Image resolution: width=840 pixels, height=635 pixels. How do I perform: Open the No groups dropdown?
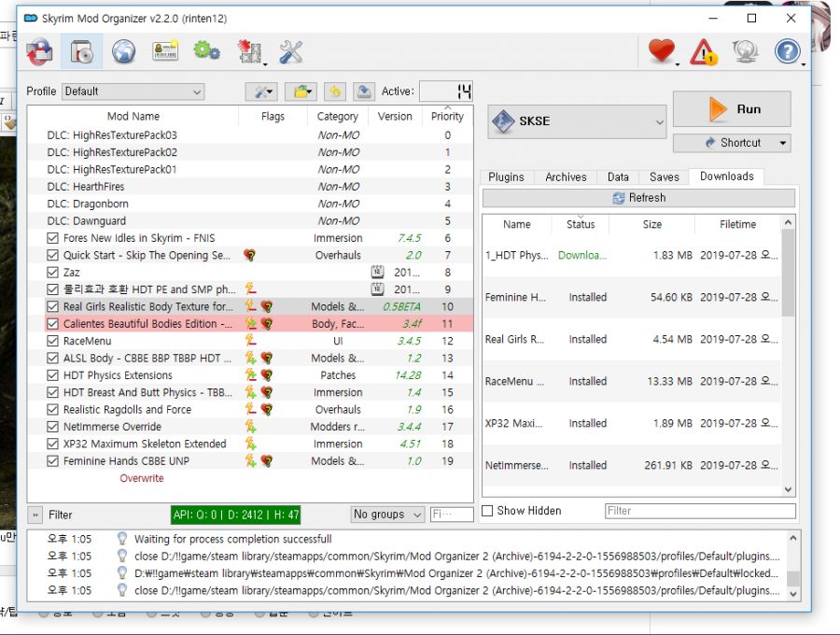point(387,515)
